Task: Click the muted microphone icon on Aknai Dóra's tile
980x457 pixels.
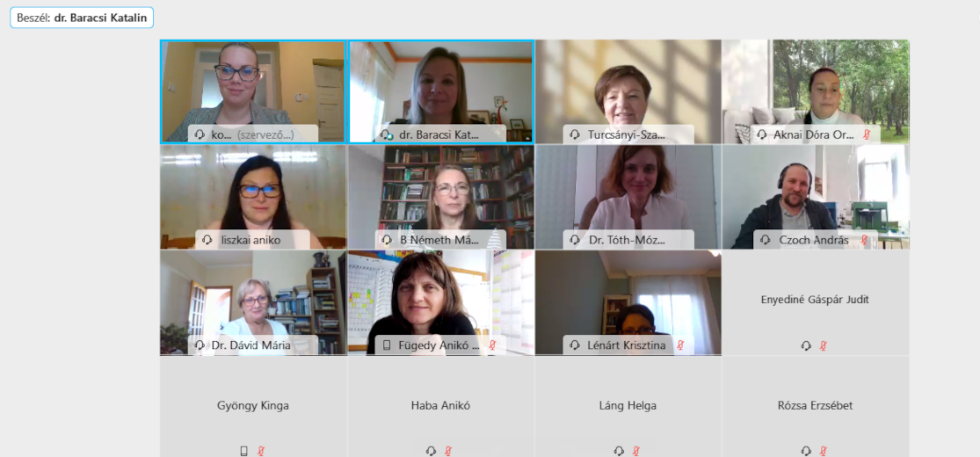Action: (867, 134)
